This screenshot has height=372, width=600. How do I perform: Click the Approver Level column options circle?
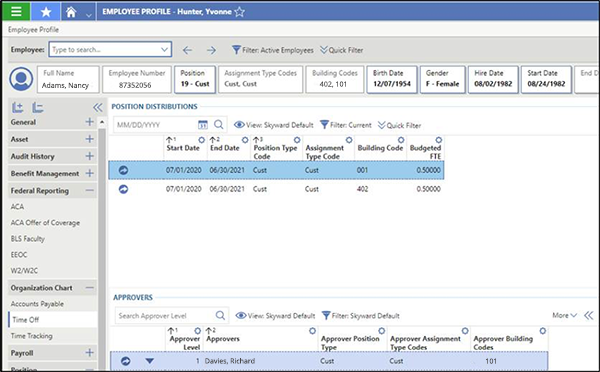pyautogui.click(x=197, y=331)
